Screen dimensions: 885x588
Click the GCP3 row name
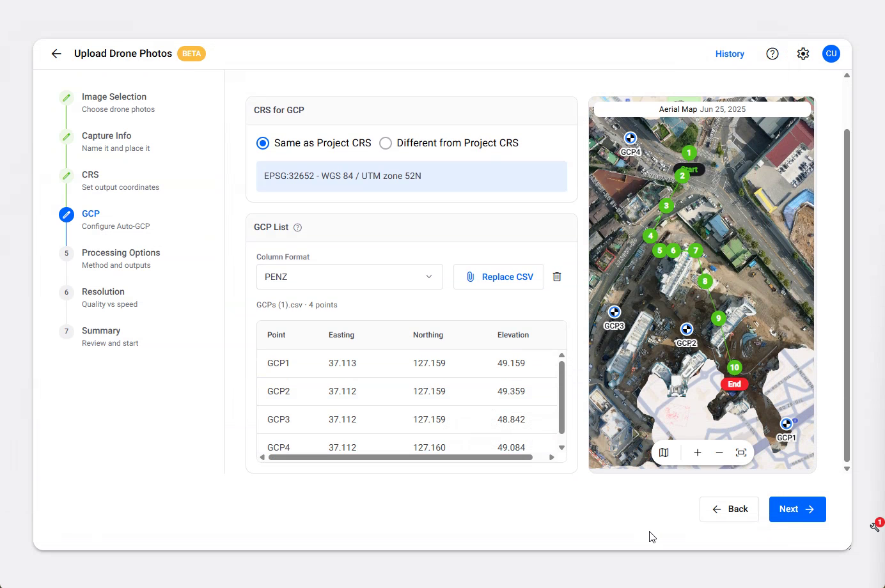pos(278,419)
